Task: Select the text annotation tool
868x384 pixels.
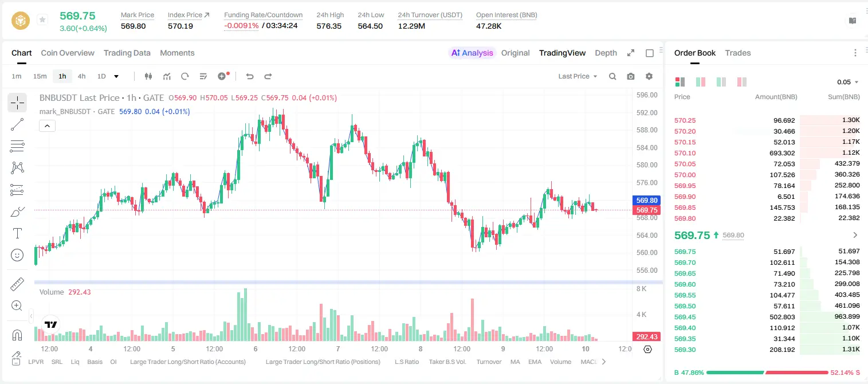Action: pyautogui.click(x=17, y=233)
